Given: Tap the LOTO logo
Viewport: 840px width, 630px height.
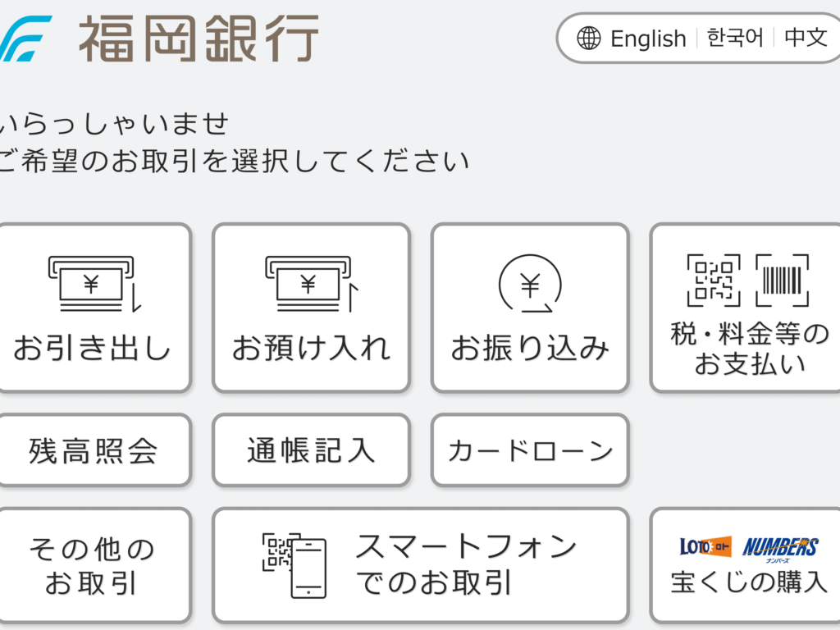Looking at the screenshot, I should (705, 546).
